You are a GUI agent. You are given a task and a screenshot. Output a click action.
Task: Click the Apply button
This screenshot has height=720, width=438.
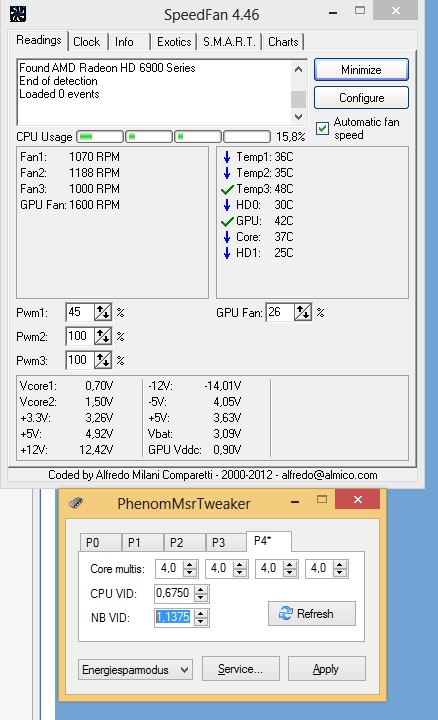pos(326,669)
